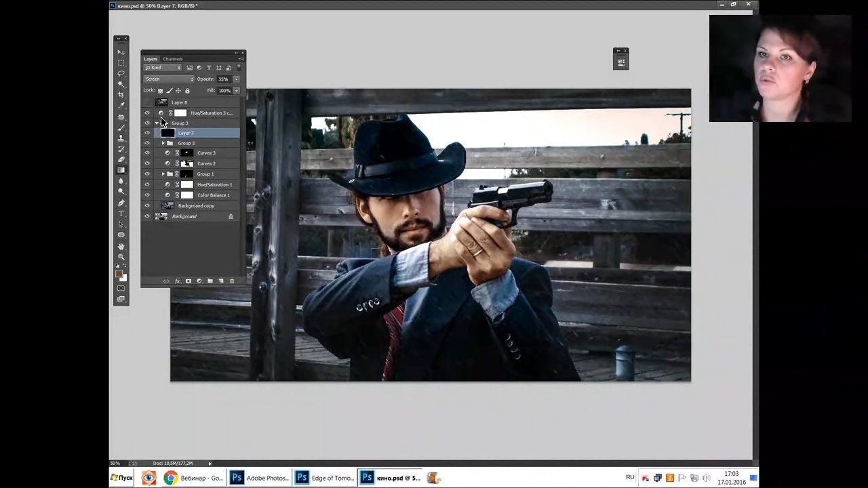The image size is (868, 488).
Task: Select the Type tool
Action: point(121,213)
